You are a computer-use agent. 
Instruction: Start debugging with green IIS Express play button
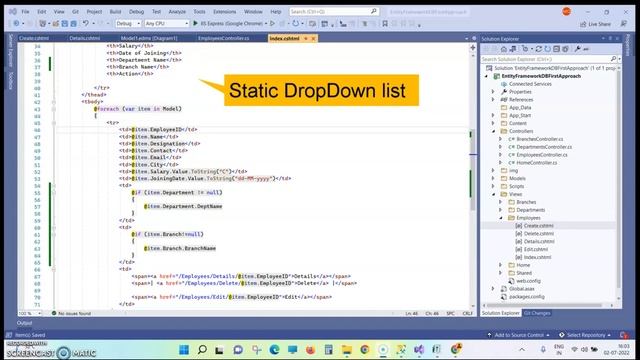(195, 24)
